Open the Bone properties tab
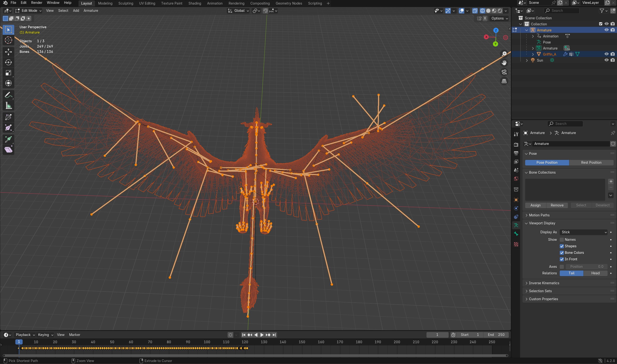 [516, 234]
